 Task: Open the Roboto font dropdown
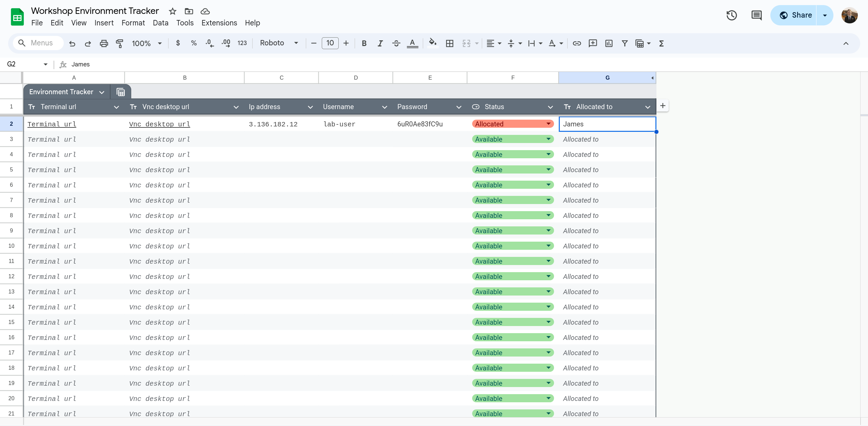[279, 43]
